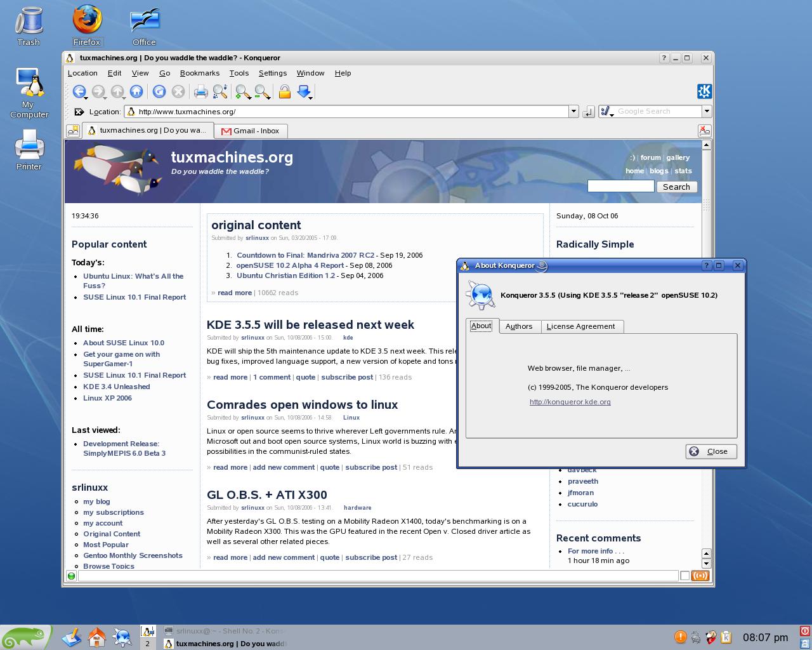Image resolution: width=812 pixels, height=650 pixels.
Task: Click the Stop loading icon
Action: click(178, 92)
